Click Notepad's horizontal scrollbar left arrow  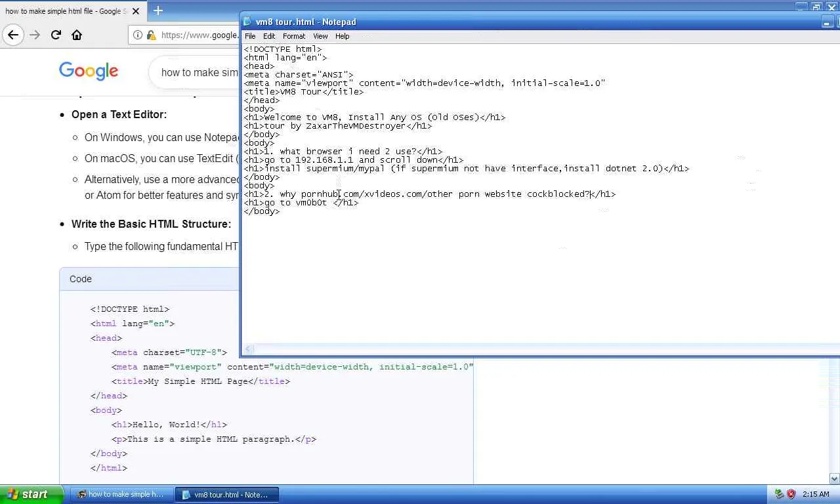(x=248, y=349)
